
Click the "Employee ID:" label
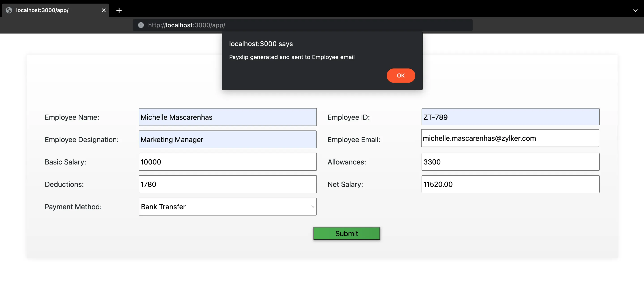348,117
